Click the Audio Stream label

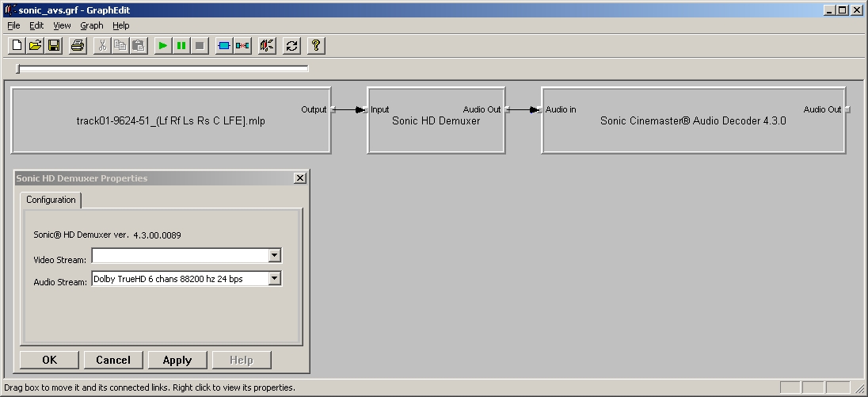tap(59, 282)
